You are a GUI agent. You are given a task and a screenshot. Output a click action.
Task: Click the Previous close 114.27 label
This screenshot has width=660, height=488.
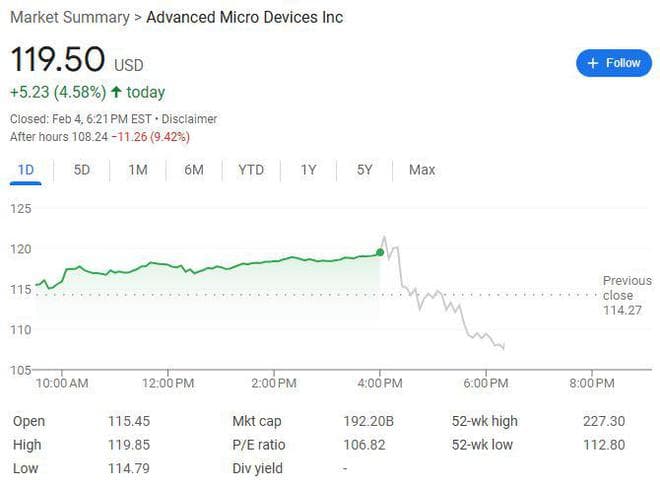click(624, 296)
